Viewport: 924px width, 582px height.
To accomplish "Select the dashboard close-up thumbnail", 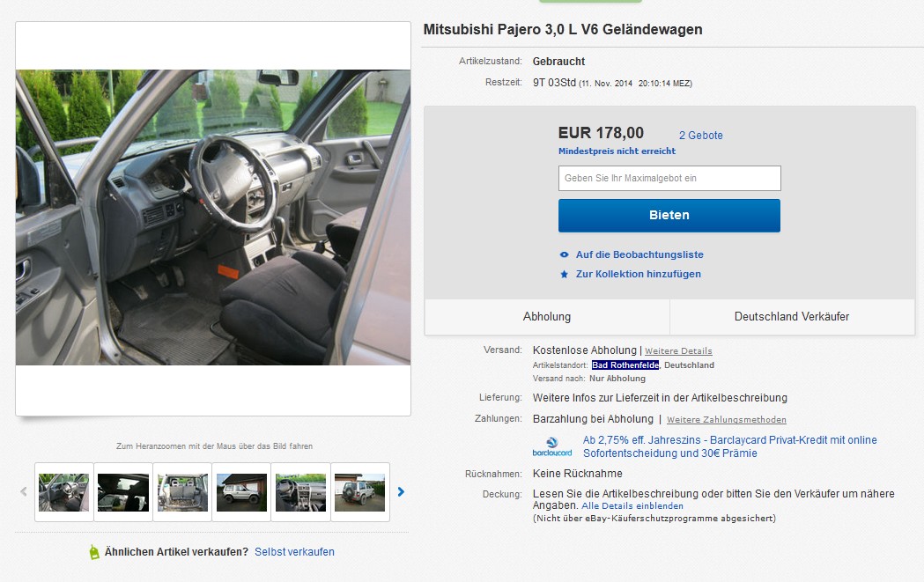I will pos(300,492).
